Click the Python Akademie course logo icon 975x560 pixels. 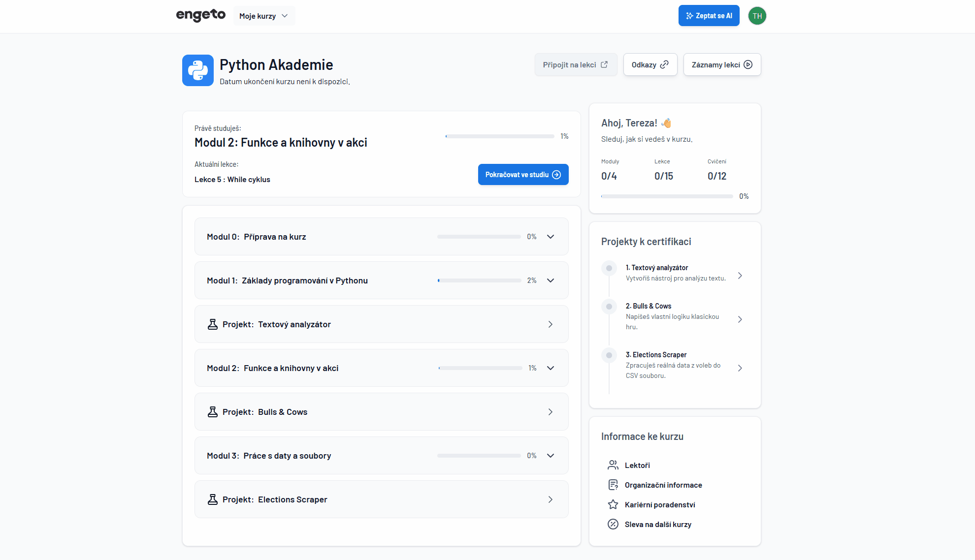pyautogui.click(x=197, y=70)
